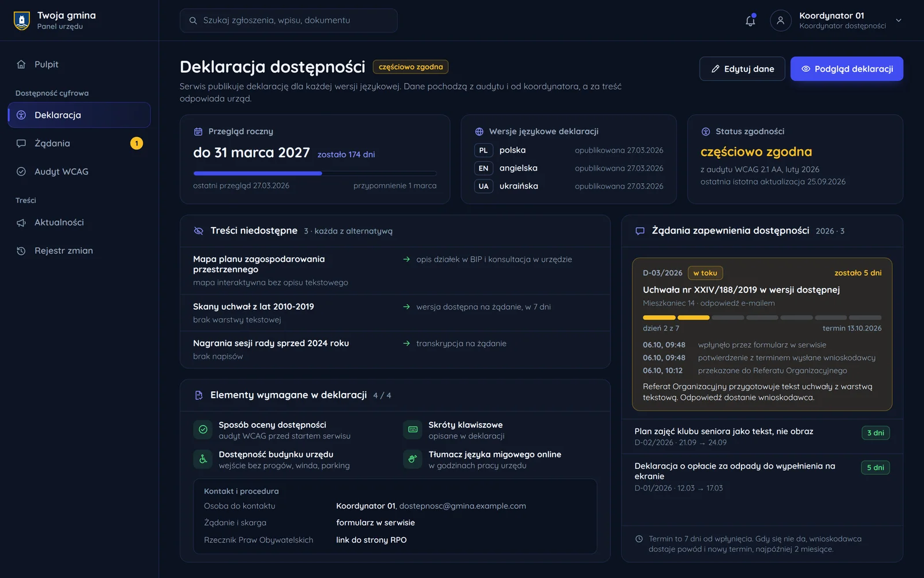The width and height of the screenshot is (924, 578).
Task: Click the annual review progress bar
Action: tap(315, 173)
